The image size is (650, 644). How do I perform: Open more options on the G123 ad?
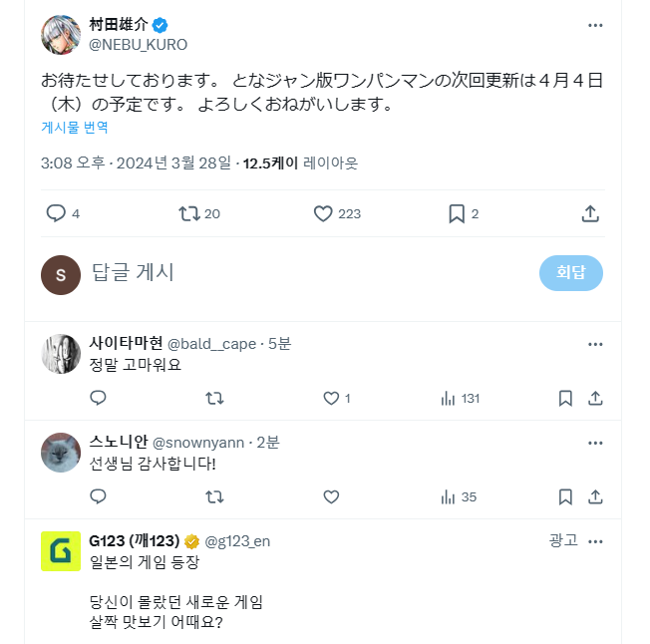coord(595,541)
